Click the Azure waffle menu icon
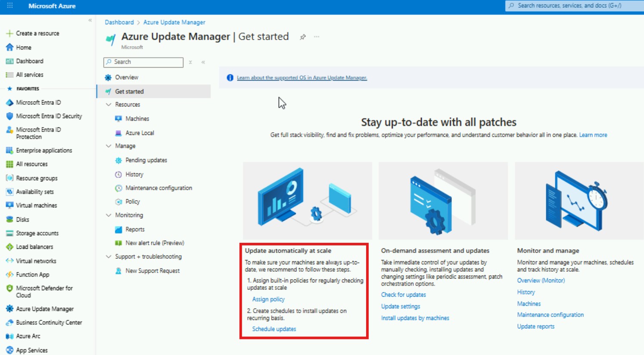644x355 pixels. pyautogui.click(x=9, y=6)
